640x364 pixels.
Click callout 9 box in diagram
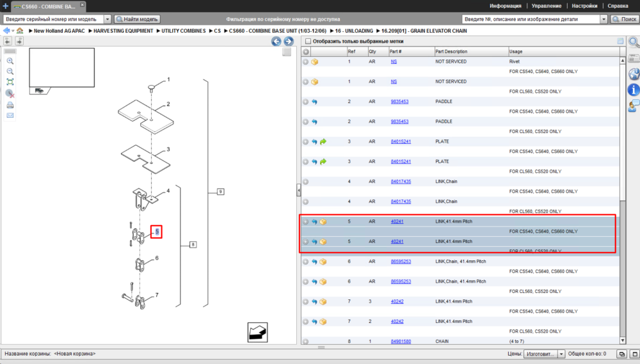220,192
